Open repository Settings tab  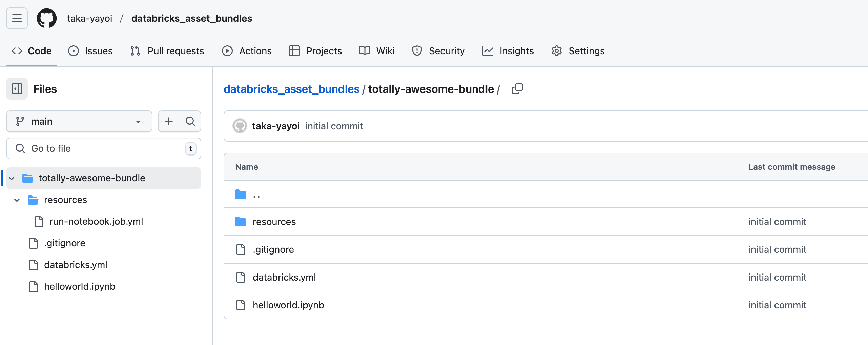[x=578, y=51]
